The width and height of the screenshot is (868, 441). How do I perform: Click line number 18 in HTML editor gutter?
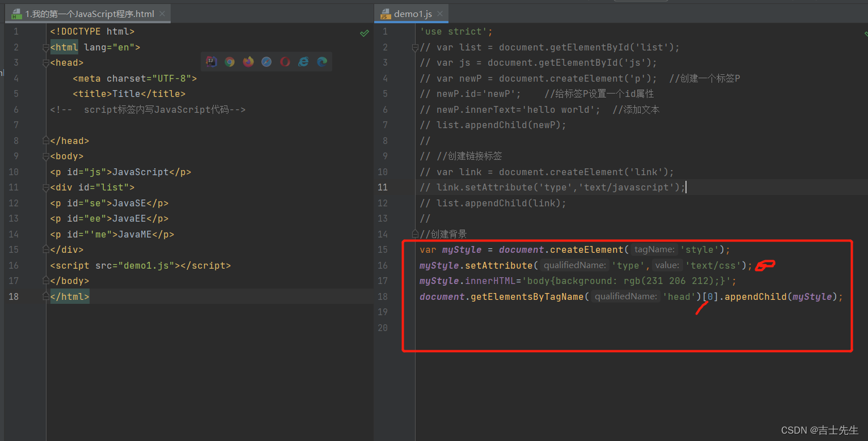pos(13,296)
